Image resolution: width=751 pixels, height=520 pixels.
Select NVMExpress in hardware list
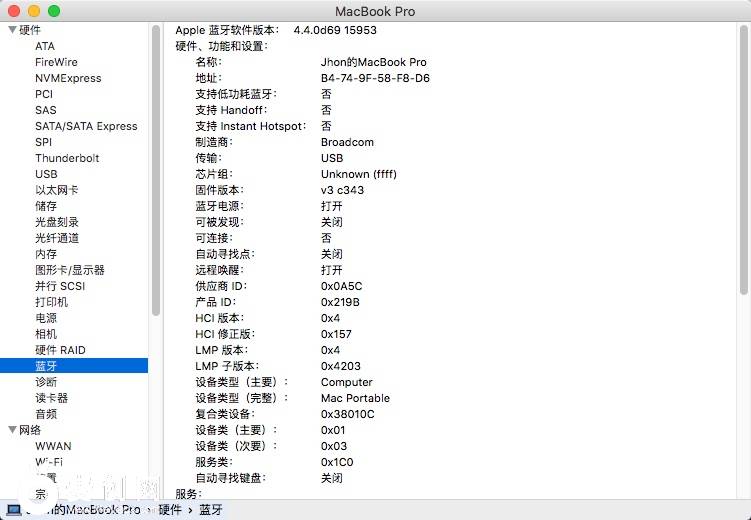pyautogui.click(x=67, y=78)
